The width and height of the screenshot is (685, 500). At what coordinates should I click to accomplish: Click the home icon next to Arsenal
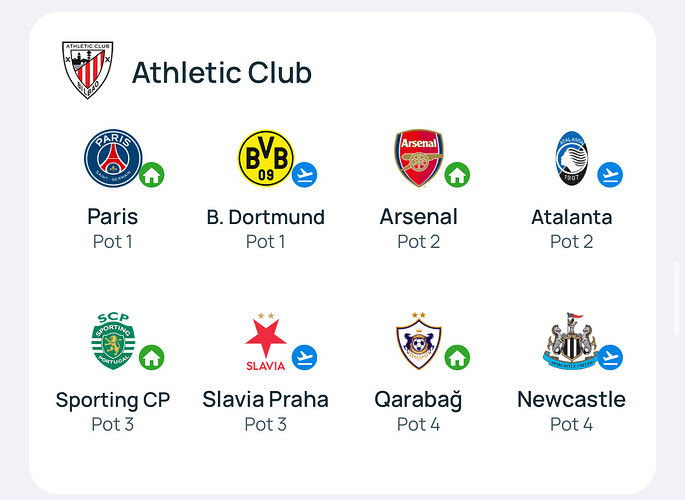click(x=457, y=175)
